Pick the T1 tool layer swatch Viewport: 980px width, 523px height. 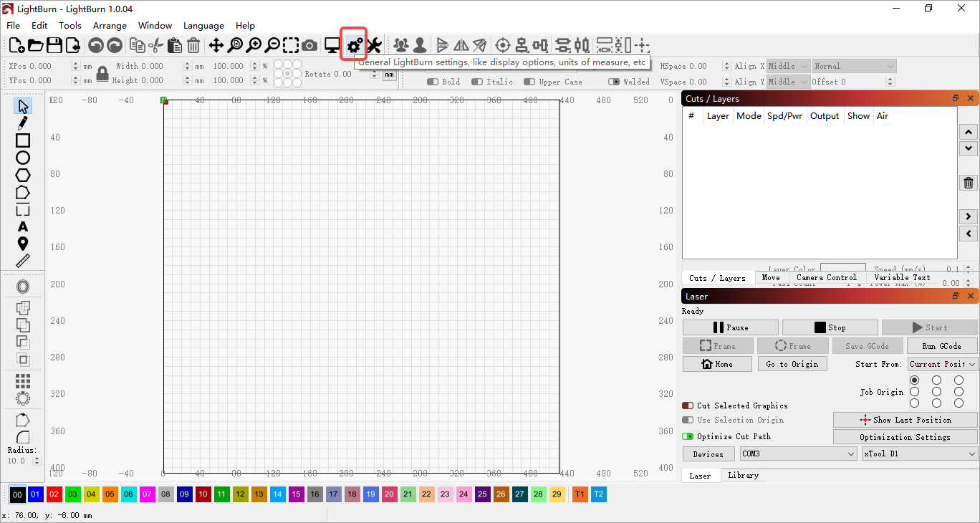[580, 494]
